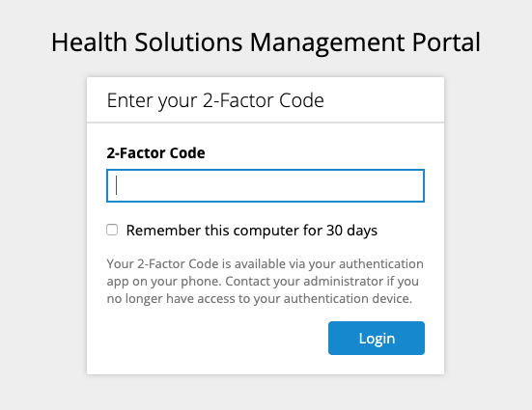Click the right end of the code input box

[x=415, y=185]
